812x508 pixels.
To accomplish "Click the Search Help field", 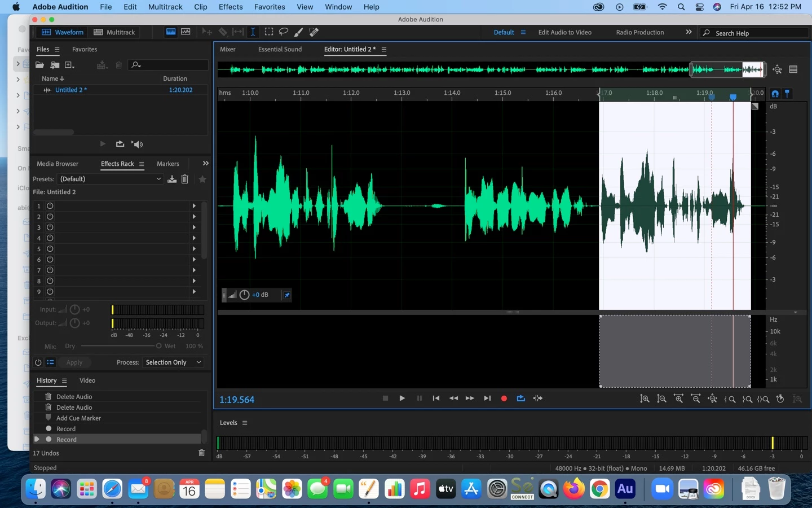I will click(x=754, y=33).
